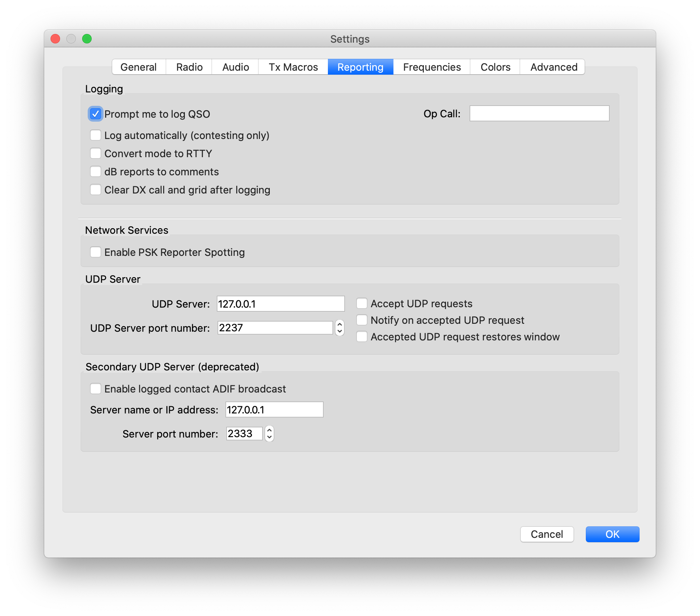This screenshot has height=616, width=700.
Task: Click the secondary Server port number stepper
Action: coord(269,434)
